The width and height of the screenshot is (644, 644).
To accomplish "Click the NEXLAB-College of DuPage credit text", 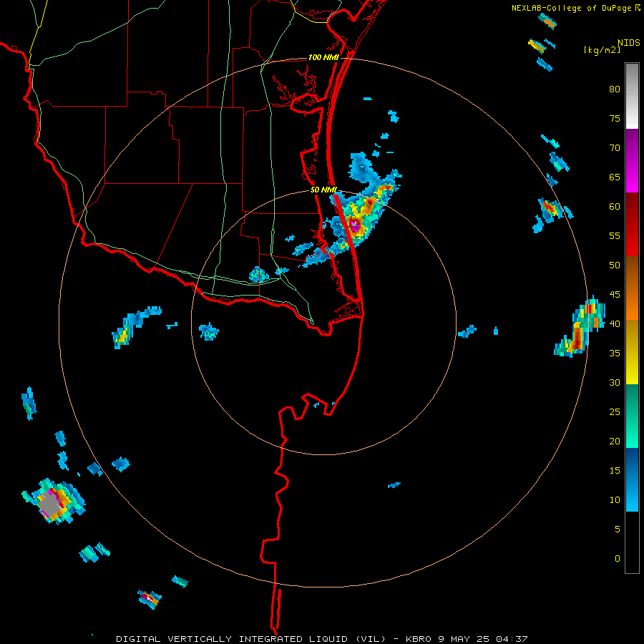I will (571, 8).
